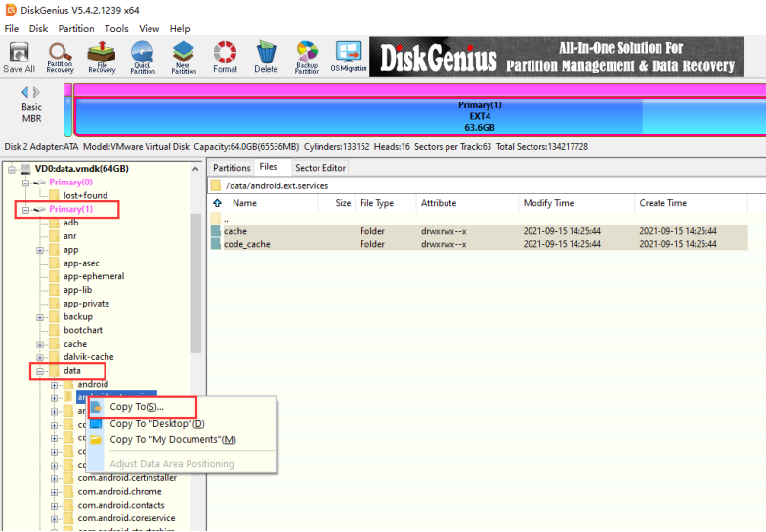Open the Help menu
Image resolution: width=766 pixels, height=532 pixels.
tap(180, 29)
